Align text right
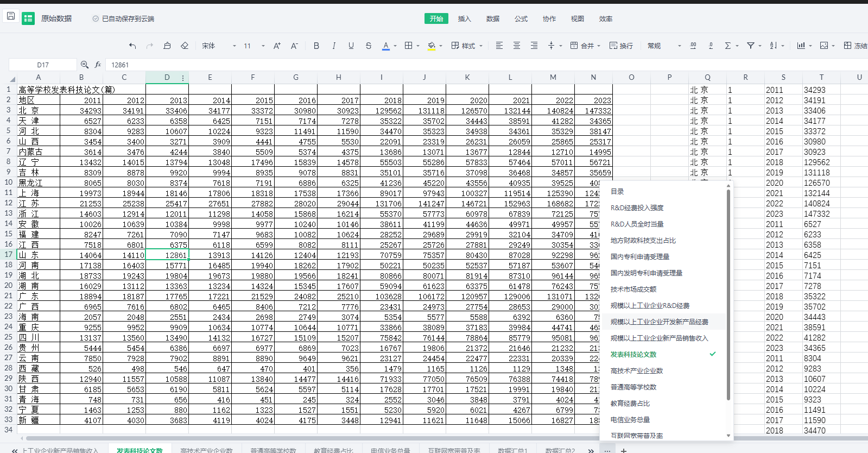The height and width of the screenshot is (453, 868). pos(534,46)
